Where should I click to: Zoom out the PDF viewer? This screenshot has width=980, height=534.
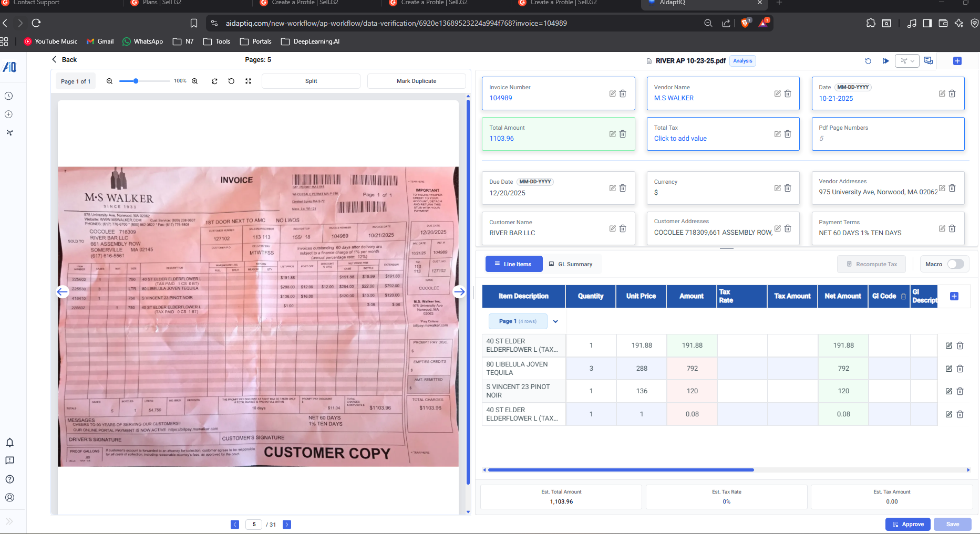pyautogui.click(x=109, y=81)
